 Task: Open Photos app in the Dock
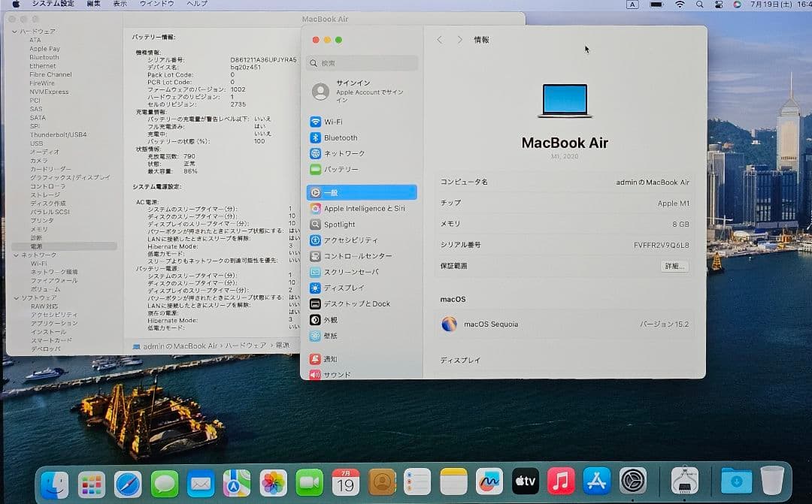pos(273,483)
